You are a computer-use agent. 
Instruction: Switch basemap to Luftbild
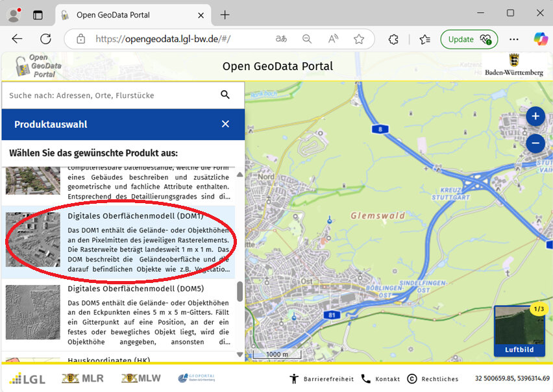(x=519, y=331)
